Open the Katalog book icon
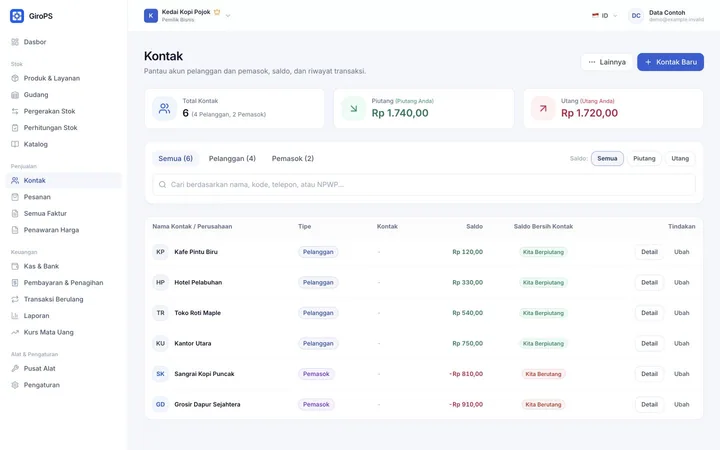720x450 pixels. pyautogui.click(x=15, y=144)
